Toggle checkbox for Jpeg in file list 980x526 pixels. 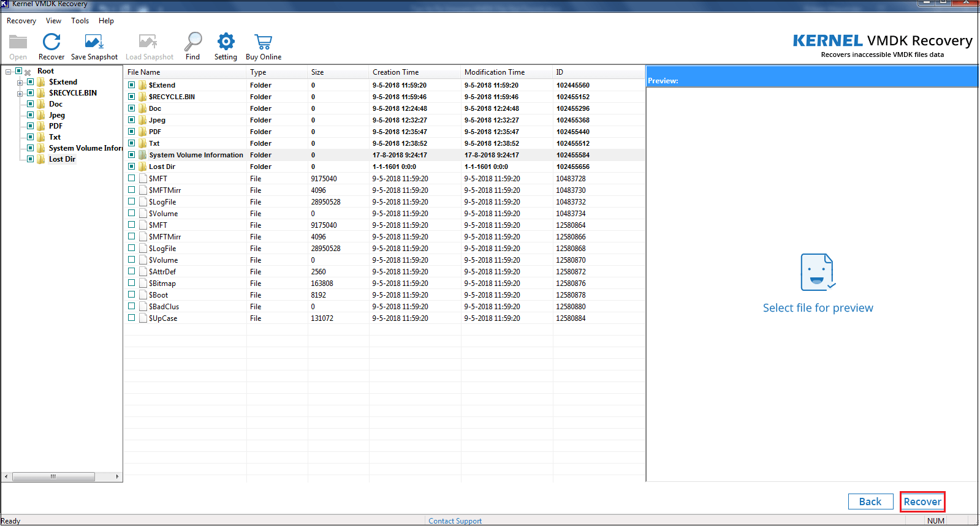(131, 120)
